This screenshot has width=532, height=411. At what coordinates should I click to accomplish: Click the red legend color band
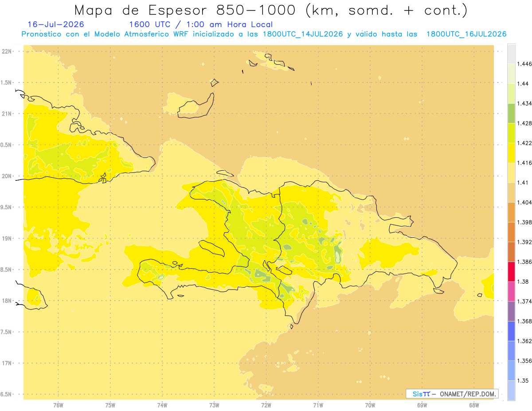click(511, 271)
